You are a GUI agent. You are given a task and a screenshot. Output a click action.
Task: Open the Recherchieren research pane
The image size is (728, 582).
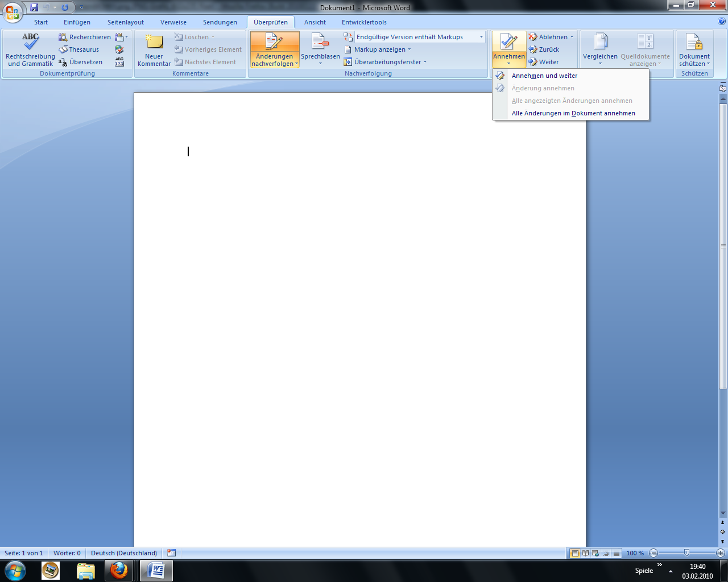tap(85, 37)
